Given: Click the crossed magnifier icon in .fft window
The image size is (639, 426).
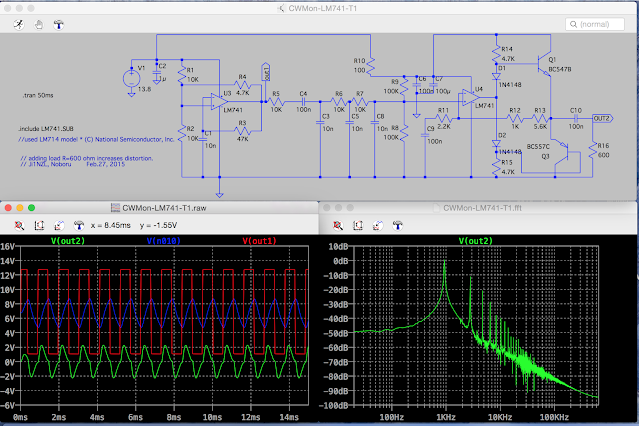Looking at the screenshot, I should (x=338, y=225).
